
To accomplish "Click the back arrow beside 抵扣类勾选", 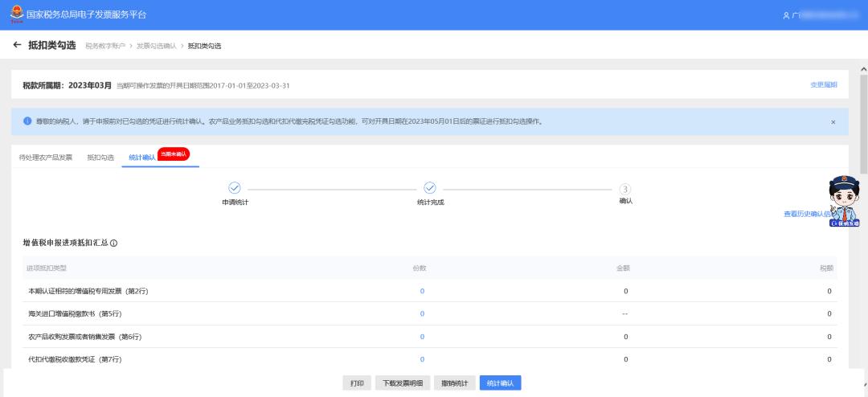I will (x=17, y=45).
